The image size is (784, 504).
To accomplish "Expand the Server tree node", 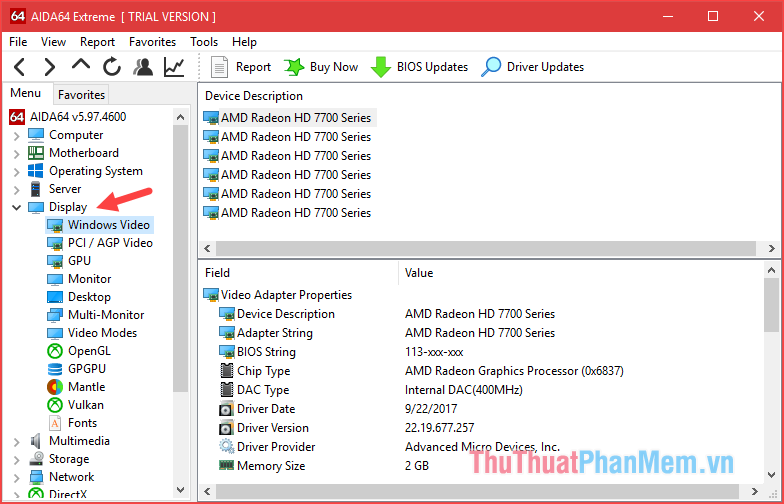I will pyautogui.click(x=16, y=190).
